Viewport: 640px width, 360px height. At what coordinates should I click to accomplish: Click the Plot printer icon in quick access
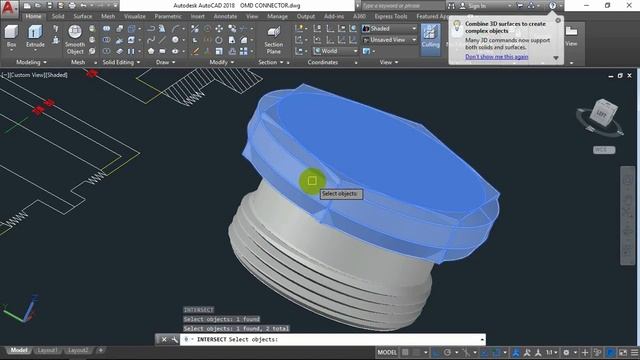72,6
